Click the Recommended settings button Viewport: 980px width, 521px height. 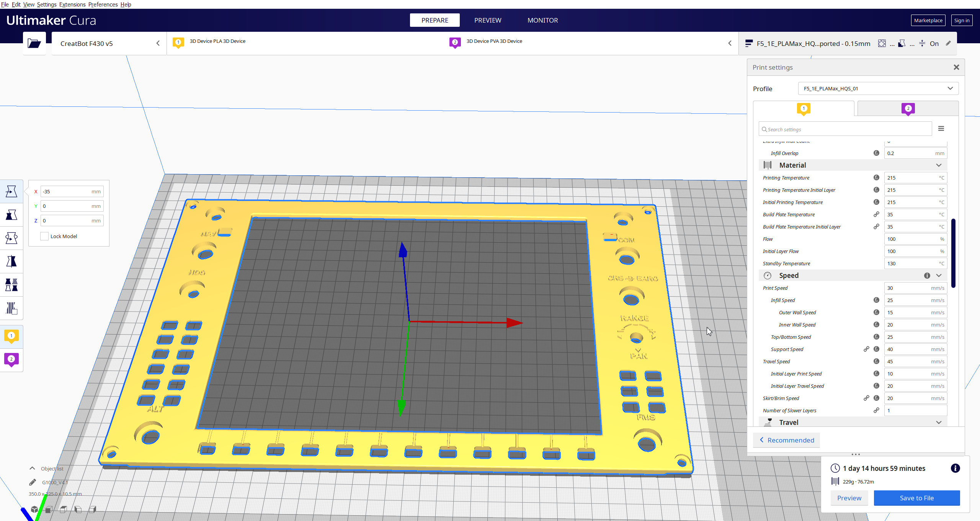786,440
